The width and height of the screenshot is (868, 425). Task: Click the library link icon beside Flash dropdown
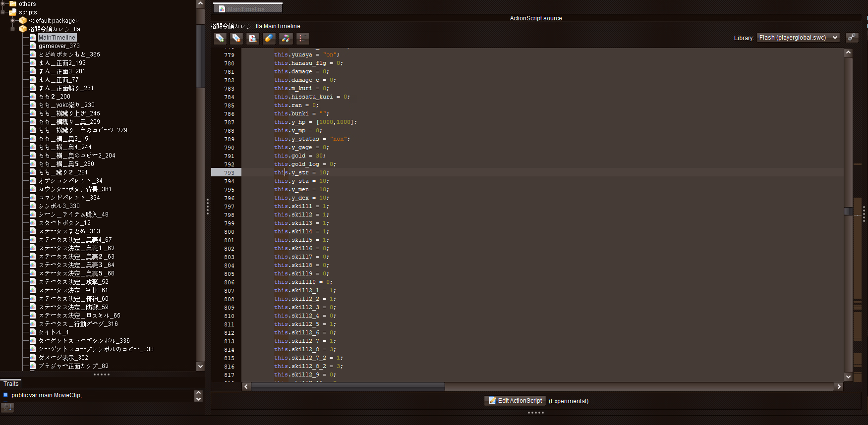click(x=852, y=38)
